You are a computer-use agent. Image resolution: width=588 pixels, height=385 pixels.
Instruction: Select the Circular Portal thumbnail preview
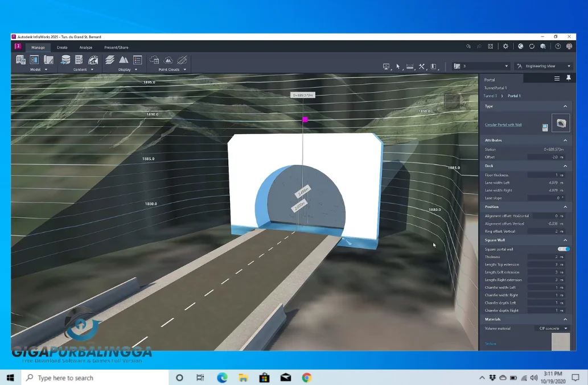(561, 123)
